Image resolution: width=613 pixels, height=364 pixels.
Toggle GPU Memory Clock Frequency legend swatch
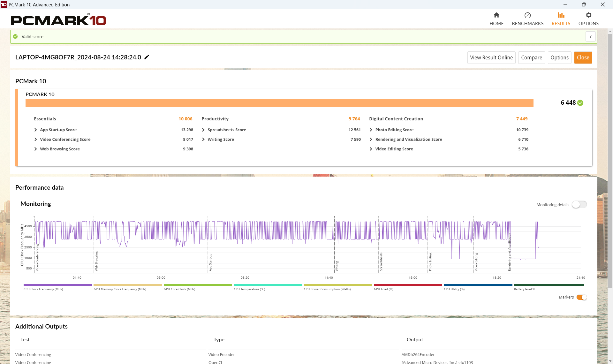pos(128,285)
